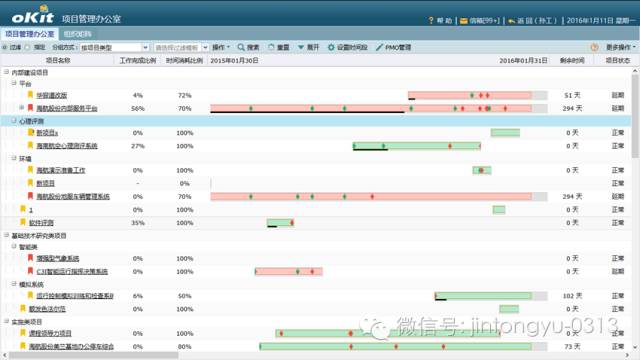Screen dimensions: 640x360
Task: Click the key icon beside 返回
Action: (511, 20)
